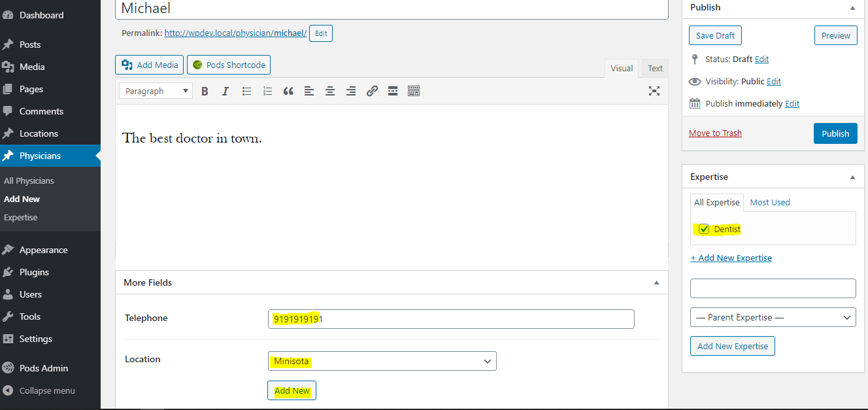
Task: Open the Dashboard menu
Action: tap(50, 15)
